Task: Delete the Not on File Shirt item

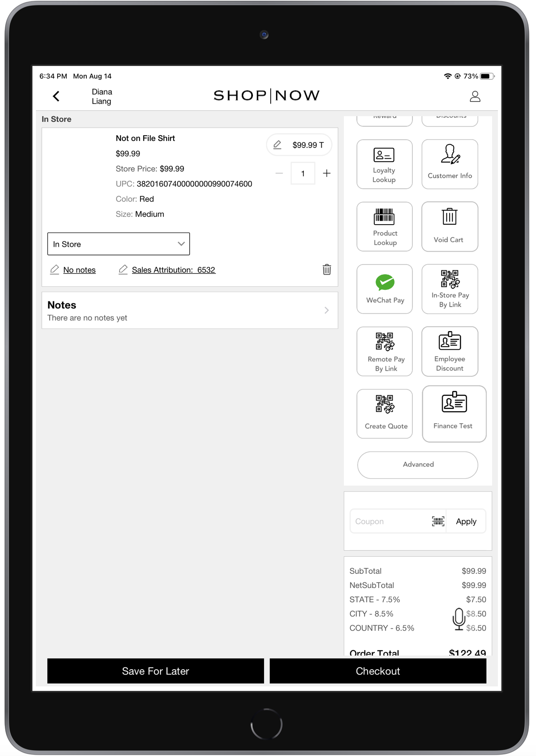Action: (x=327, y=269)
